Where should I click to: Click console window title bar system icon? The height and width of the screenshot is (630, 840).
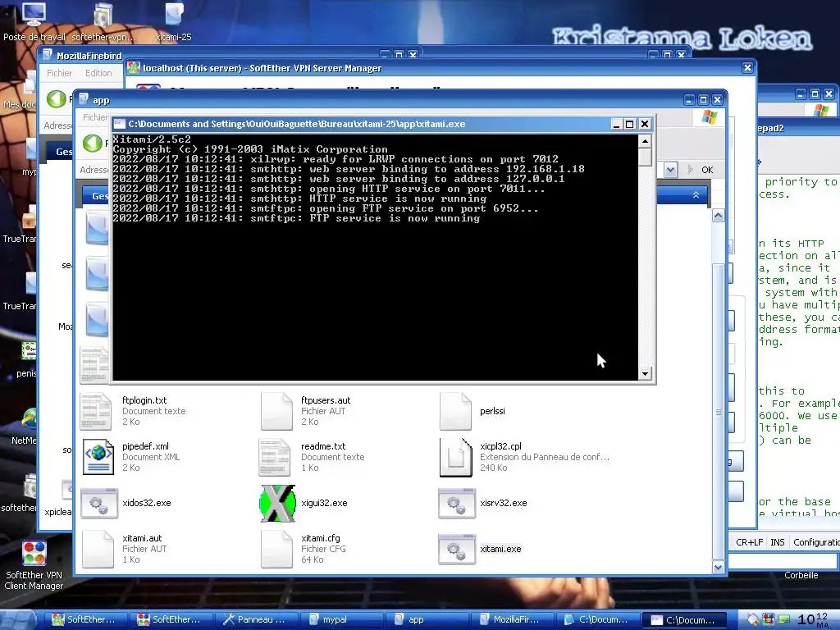[120, 125]
